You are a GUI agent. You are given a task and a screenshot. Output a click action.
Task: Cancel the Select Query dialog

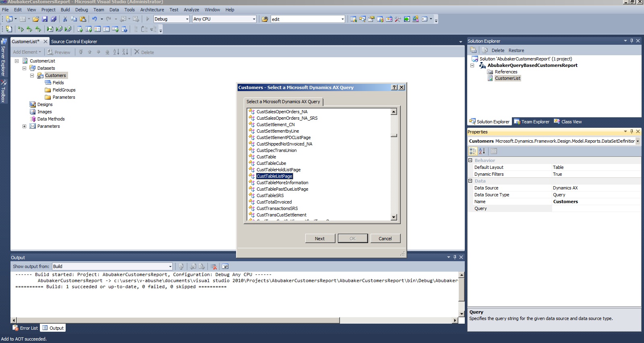pos(385,239)
